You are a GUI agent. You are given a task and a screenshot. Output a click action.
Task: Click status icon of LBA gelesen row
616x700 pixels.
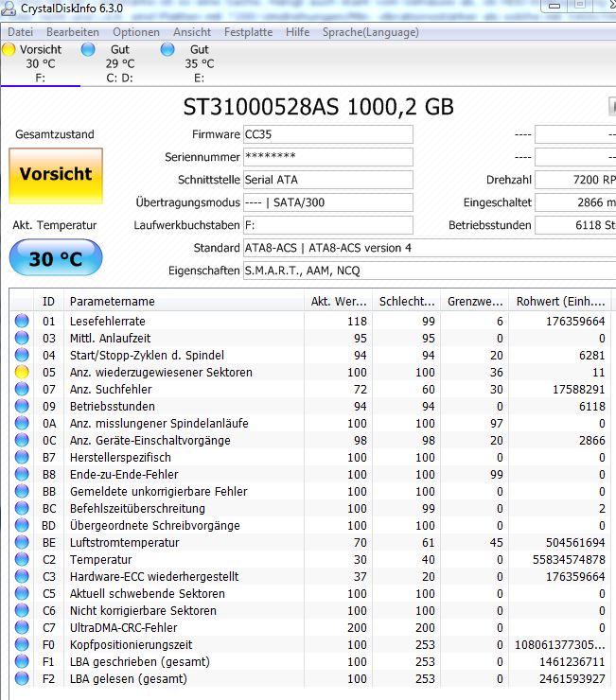[x=22, y=678]
